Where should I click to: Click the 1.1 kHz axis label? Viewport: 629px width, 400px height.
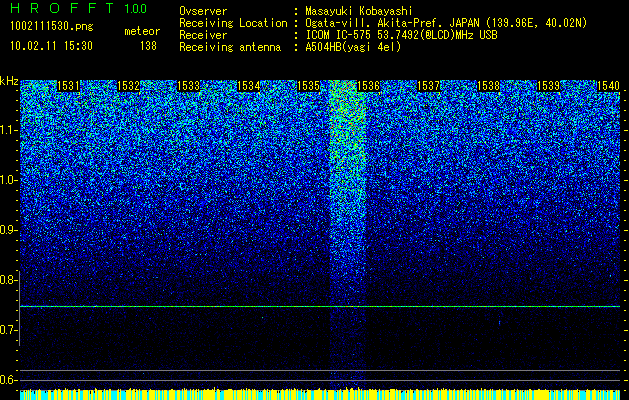coord(7,131)
